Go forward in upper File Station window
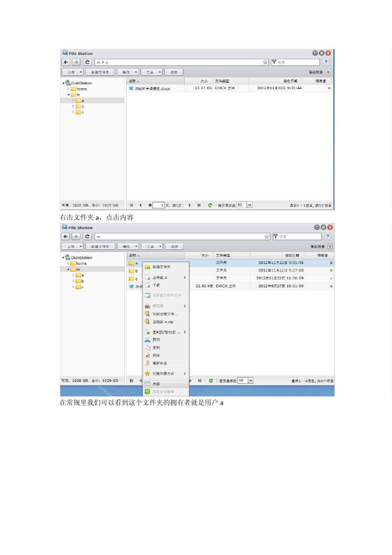 (76, 62)
